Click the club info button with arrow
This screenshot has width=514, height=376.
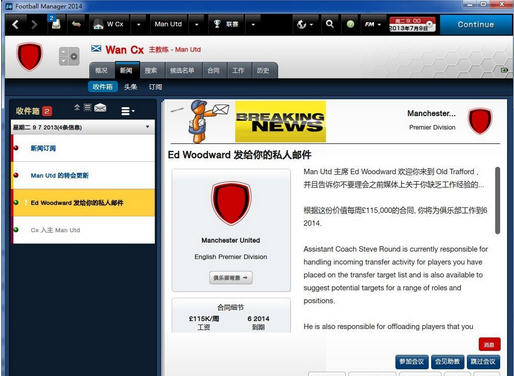tap(231, 278)
